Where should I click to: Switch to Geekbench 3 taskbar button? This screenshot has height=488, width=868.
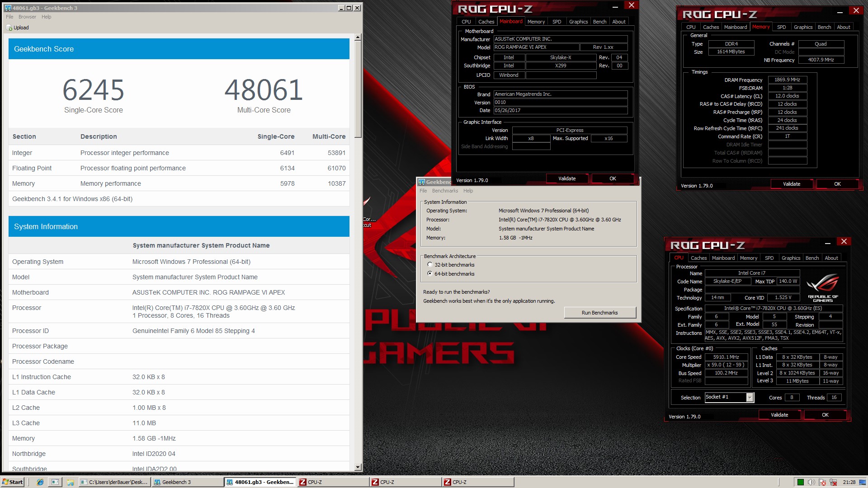[188, 482]
